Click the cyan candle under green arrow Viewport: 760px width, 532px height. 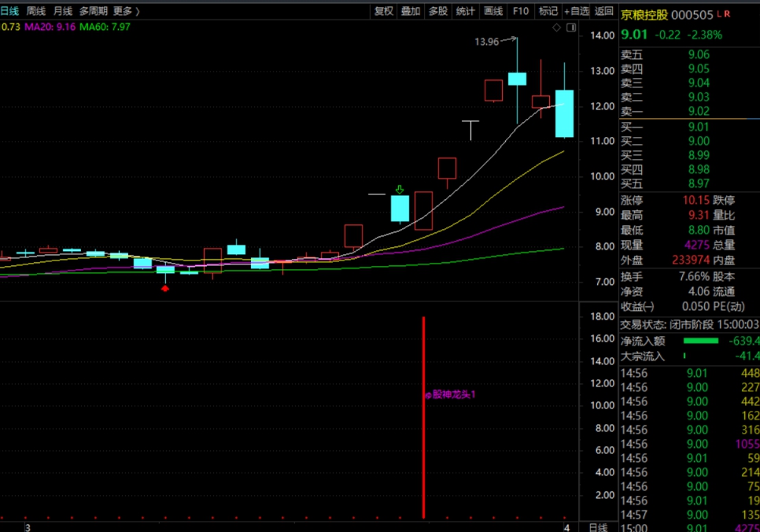pyautogui.click(x=400, y=209)
